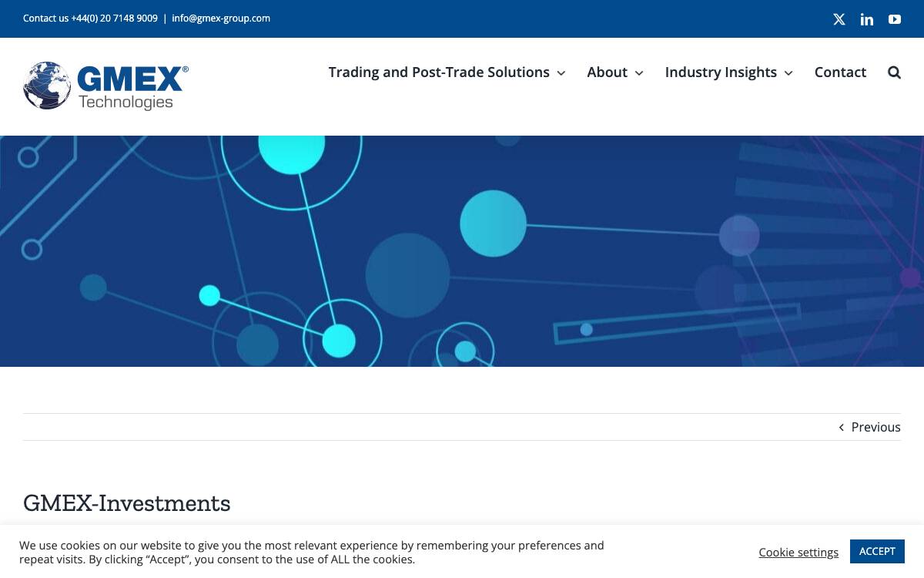The height and width of the screenshot is (578, 924).
Task: Open Trading and Post-Trade Solutions menu
Action: click(439, 72)
